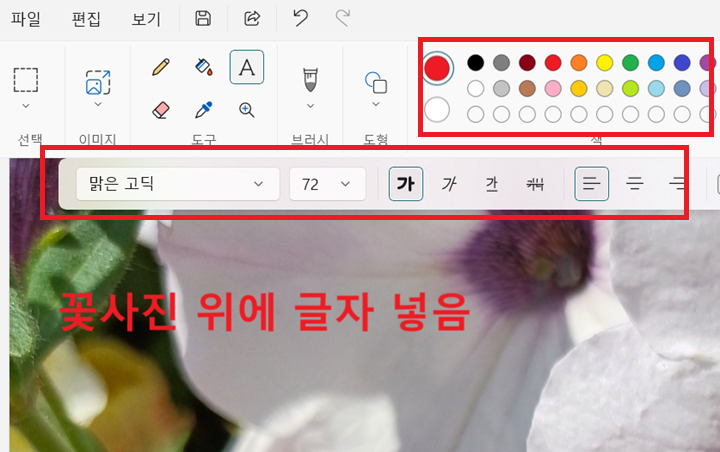Click the image resize tool icon
The height and width of the screenshot is (452, 720).
coord(98,82)
